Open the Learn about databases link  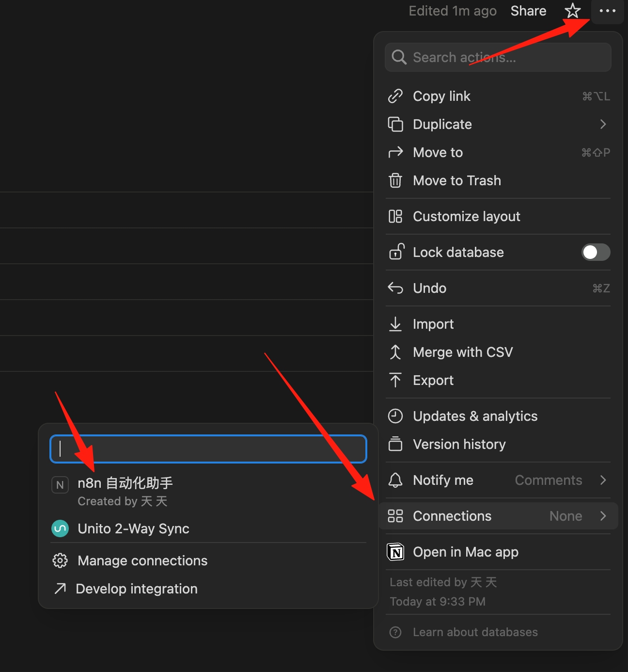click(475, 632)
